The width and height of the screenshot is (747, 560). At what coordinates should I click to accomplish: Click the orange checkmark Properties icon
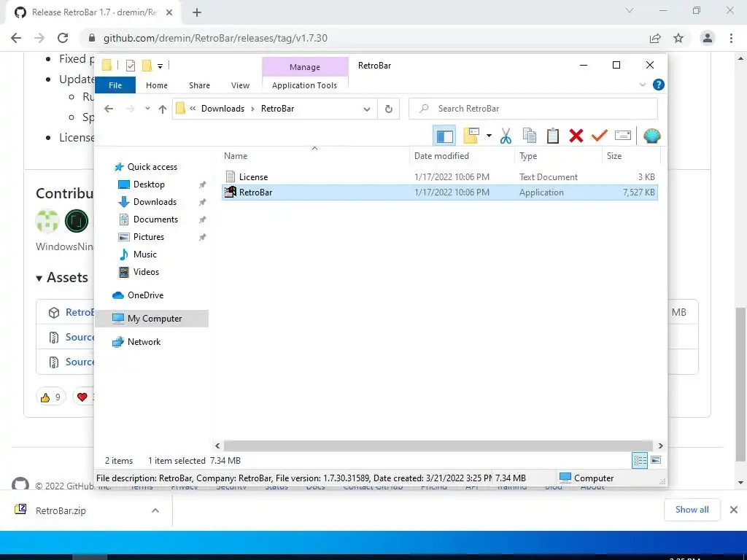pos(600,136)
